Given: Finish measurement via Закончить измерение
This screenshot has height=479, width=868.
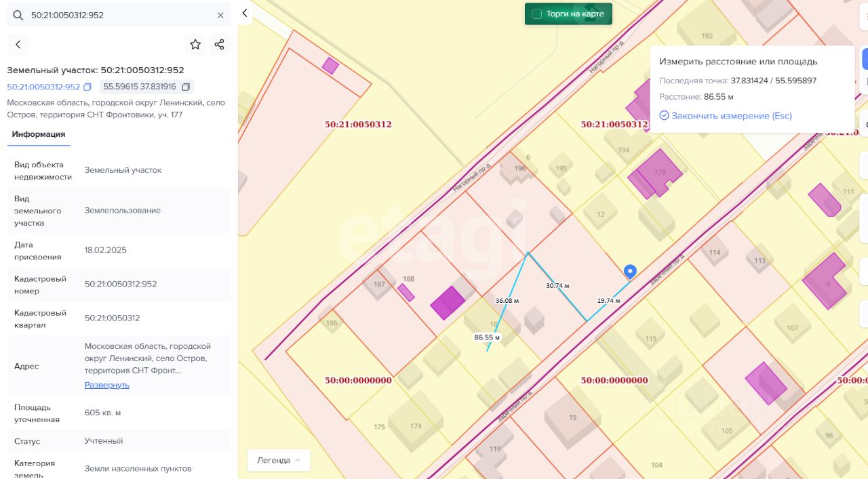Looking at the screenshot, I should [x=726, y=116].
